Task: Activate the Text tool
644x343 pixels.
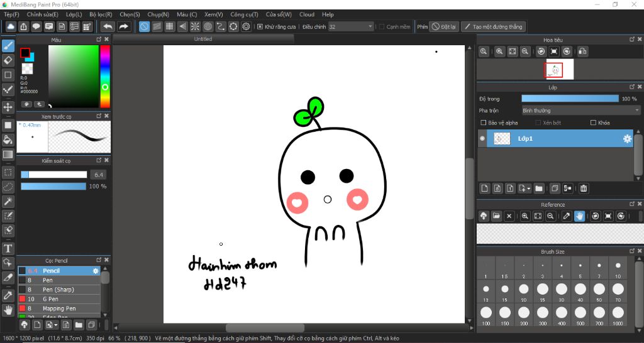Action: click(x=8, y=248)
